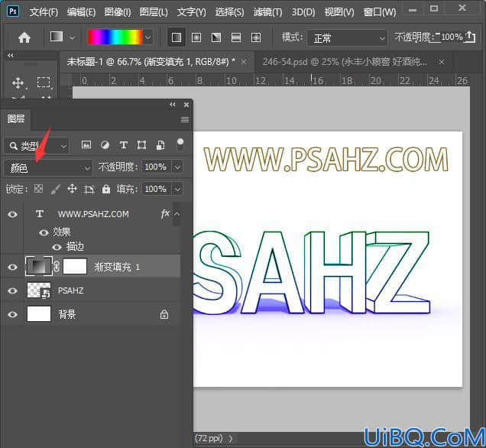Open the gradient picker dropdown arrow
Viewport: 486px width, 448px height.
[x=148, y=37]
